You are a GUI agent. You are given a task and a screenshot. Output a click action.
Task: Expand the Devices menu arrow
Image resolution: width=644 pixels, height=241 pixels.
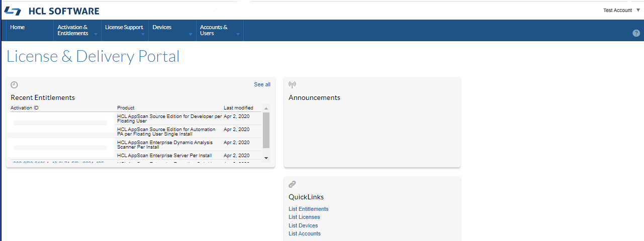(191, 35)
